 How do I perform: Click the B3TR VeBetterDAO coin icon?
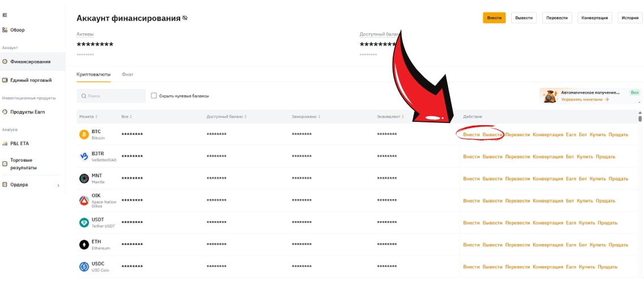pyautogui.click(x=84, y=157)
